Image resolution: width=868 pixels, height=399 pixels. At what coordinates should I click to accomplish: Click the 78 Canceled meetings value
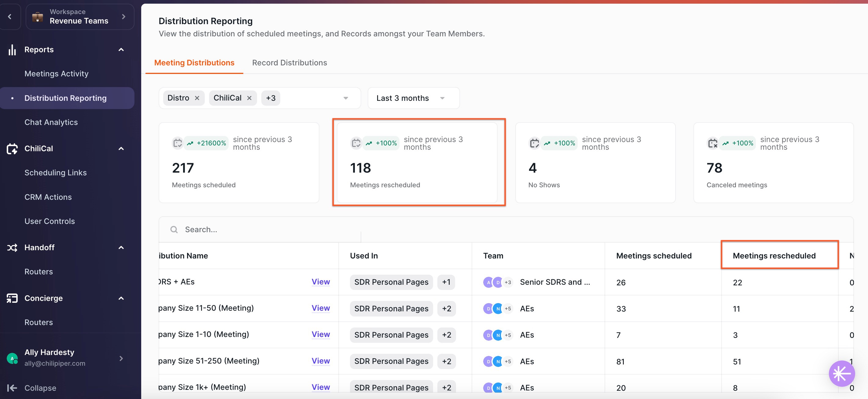point(714,168)
